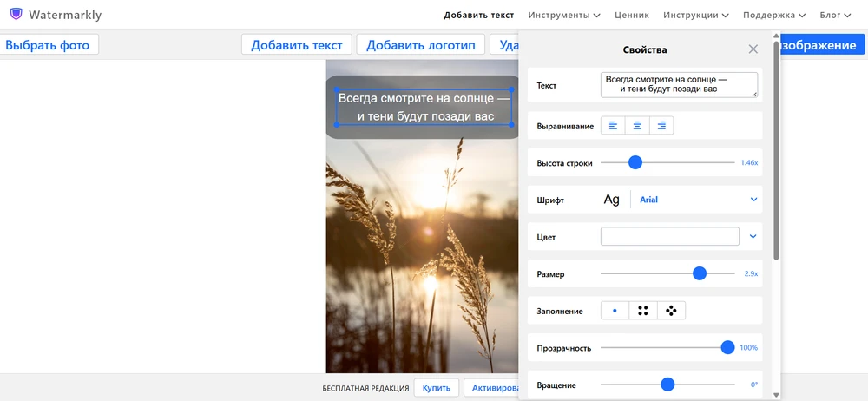Image resolution: width=868 pixels, height=401 pixels.
Task: Align text to the right
Action: pyautogui.click(x=661, y=126)
